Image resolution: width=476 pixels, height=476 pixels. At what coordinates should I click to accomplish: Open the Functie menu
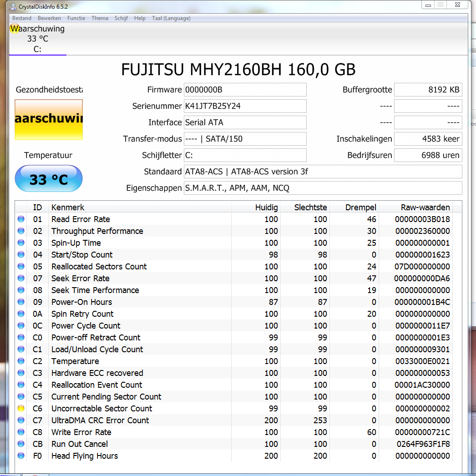[76, 18]
